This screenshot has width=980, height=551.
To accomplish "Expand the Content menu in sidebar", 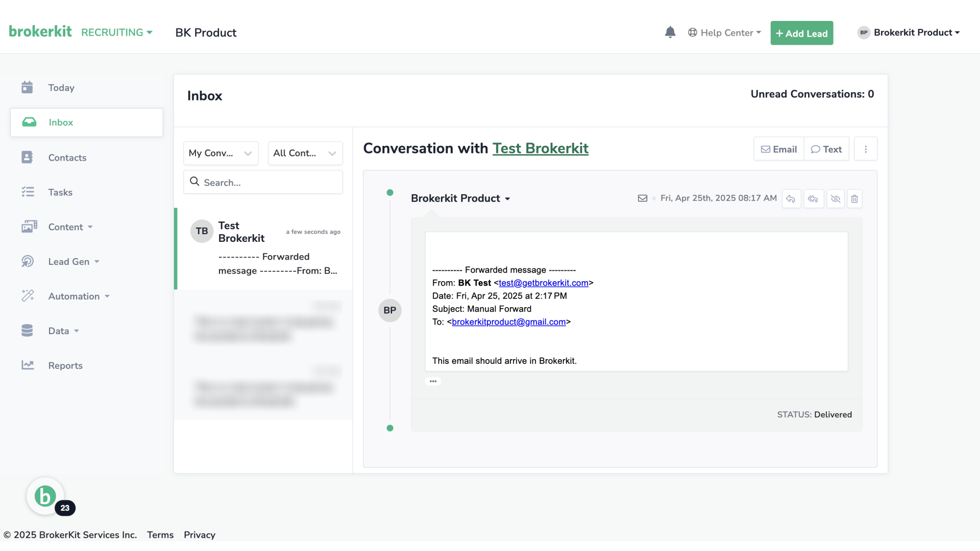I will [x=70, y=227].
